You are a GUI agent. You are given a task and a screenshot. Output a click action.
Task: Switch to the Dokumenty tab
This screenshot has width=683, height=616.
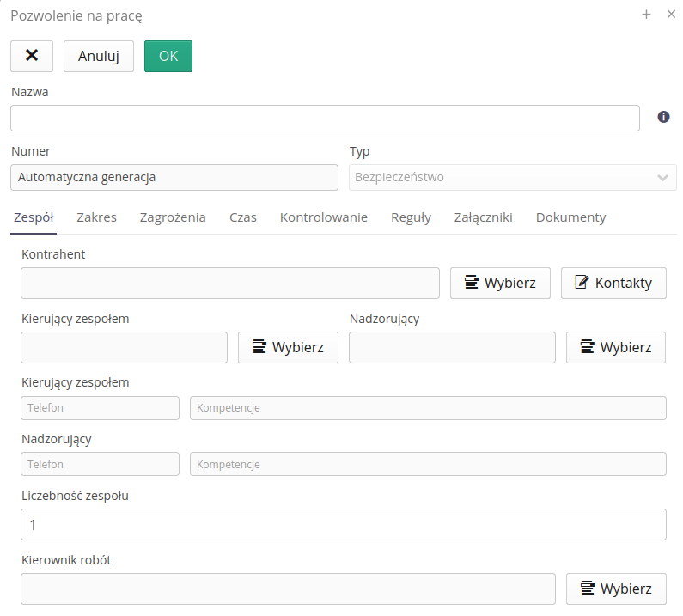point(570,217)
